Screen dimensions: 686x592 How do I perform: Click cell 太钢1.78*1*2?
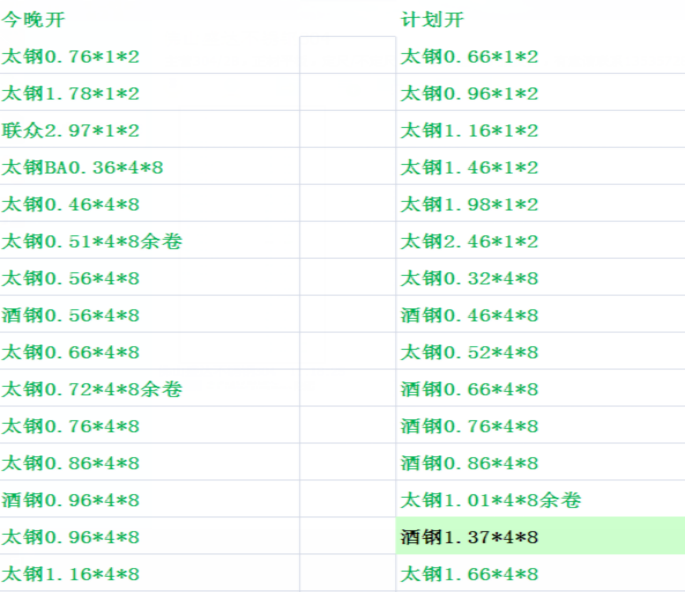point(150,92)
